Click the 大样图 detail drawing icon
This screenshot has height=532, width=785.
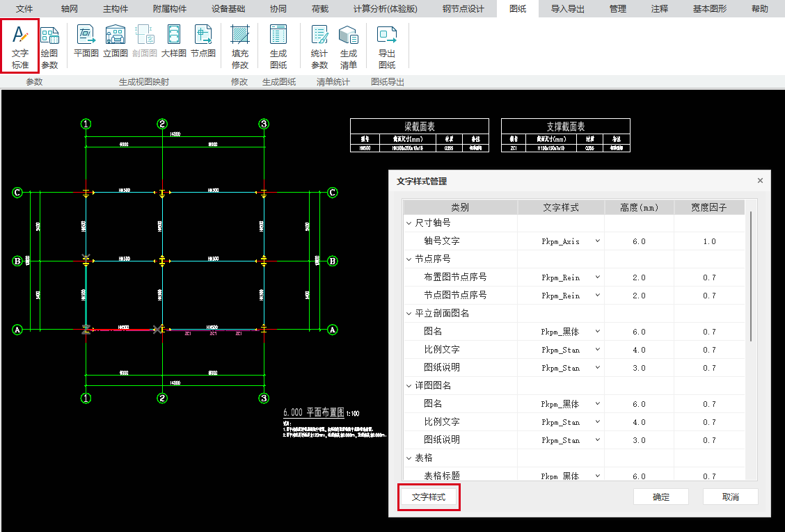[173, 41]
